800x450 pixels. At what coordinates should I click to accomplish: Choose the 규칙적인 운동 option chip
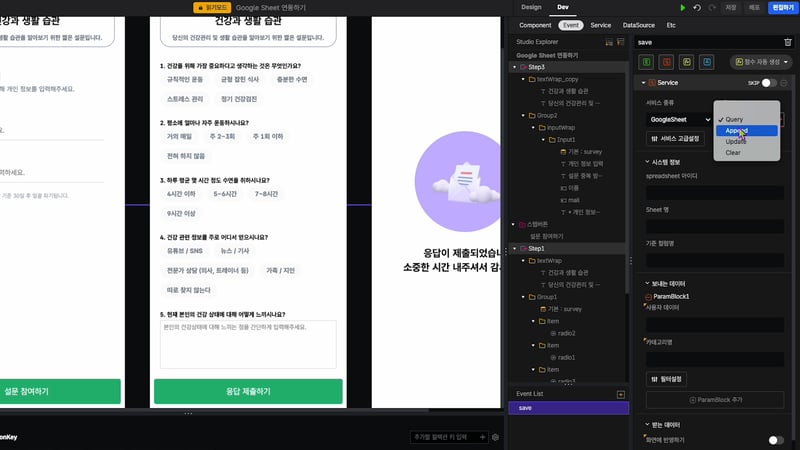185,80
